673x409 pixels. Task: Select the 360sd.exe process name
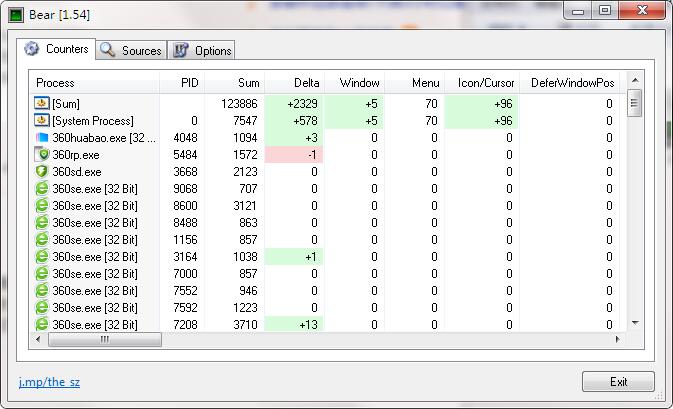(77, 172)
